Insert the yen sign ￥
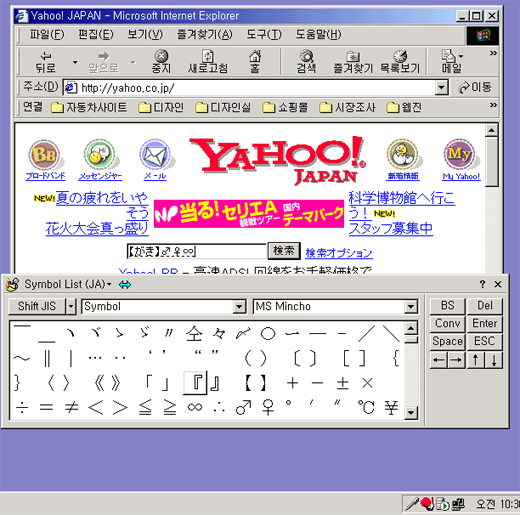Viewport: 520px width, 515px height. click(391, 407)
